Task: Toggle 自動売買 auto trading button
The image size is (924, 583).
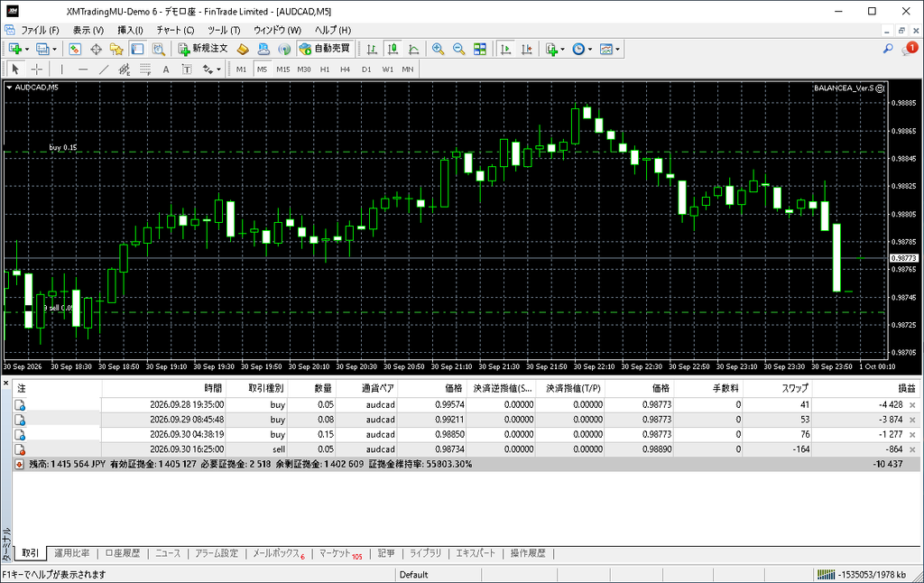Action: [x=325, y=49]
